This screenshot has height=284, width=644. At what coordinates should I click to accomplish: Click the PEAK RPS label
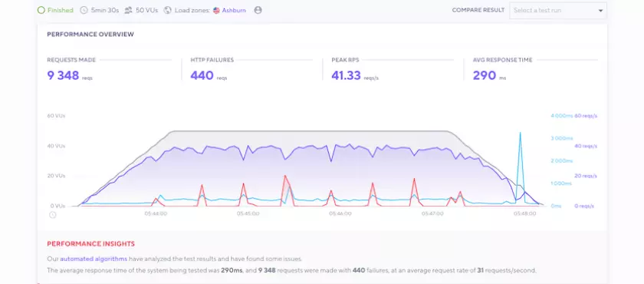346,60
